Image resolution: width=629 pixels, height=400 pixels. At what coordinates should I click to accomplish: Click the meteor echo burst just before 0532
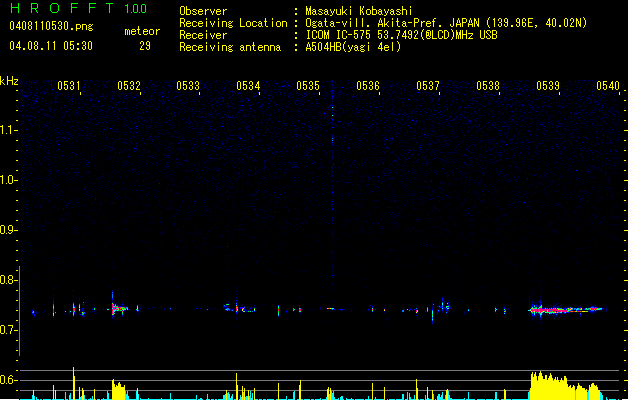point(119,308)
